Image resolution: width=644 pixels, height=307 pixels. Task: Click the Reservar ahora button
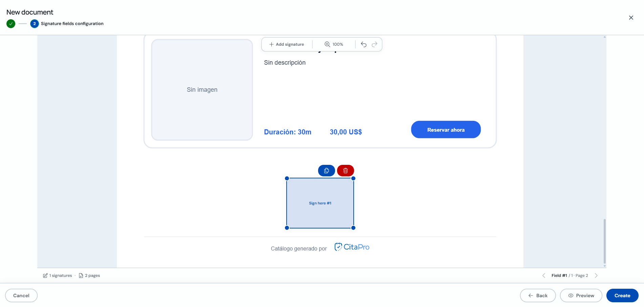click(x=446, y=130)
